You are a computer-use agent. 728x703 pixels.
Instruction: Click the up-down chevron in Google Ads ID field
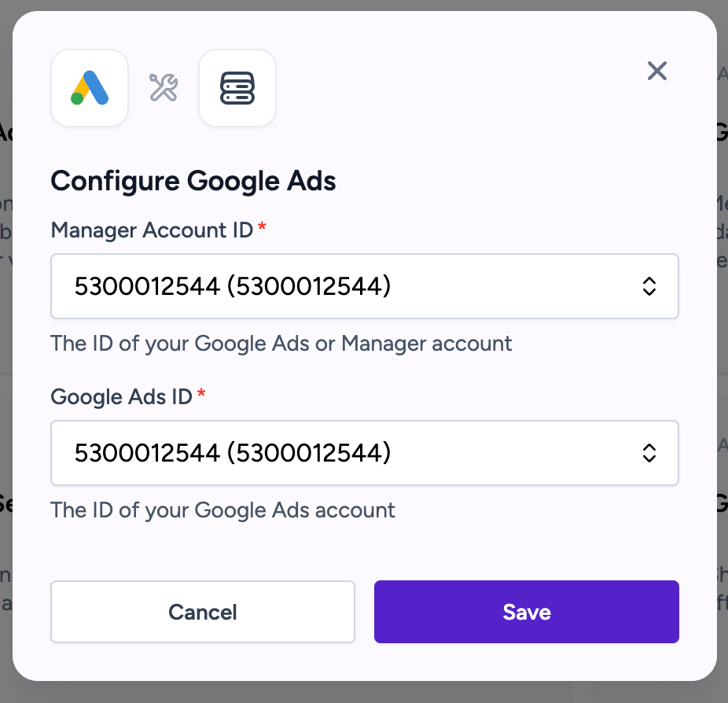point(649,453)
